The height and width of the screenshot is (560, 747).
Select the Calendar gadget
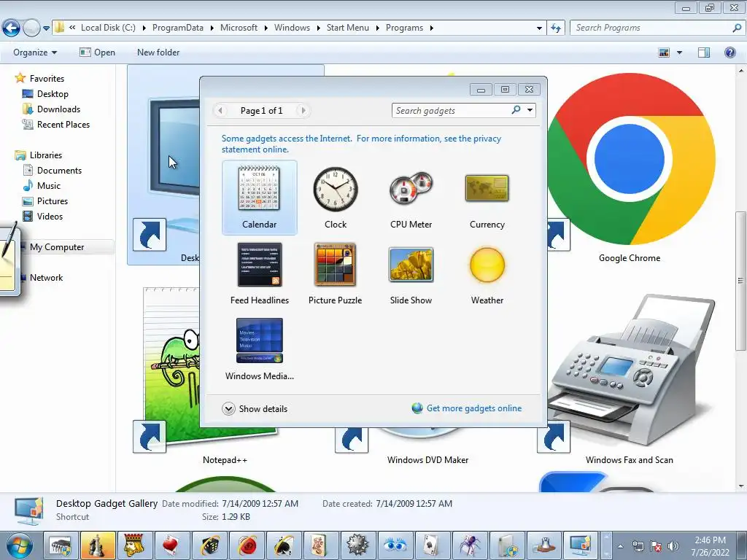(x=259, y=198)
